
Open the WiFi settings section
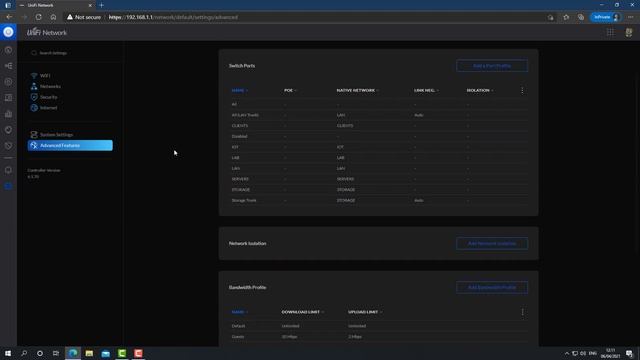pyautogui.click(x=45, y=76)
